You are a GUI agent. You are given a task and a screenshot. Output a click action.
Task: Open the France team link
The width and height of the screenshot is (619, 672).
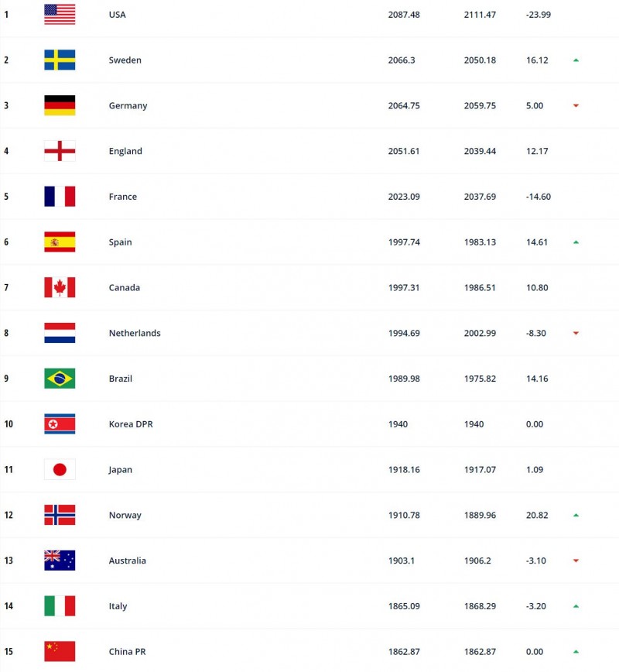pyautogui.click(x=123, y=197)
